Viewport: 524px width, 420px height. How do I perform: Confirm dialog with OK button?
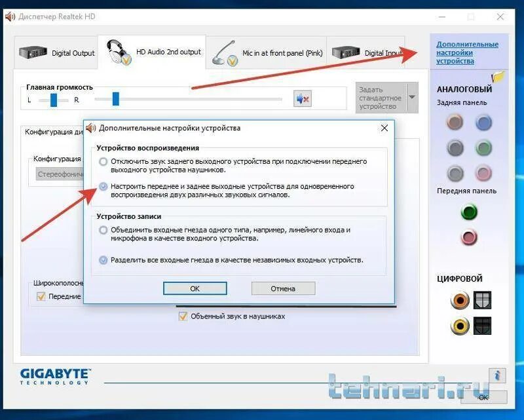click(x=195, y=288)
